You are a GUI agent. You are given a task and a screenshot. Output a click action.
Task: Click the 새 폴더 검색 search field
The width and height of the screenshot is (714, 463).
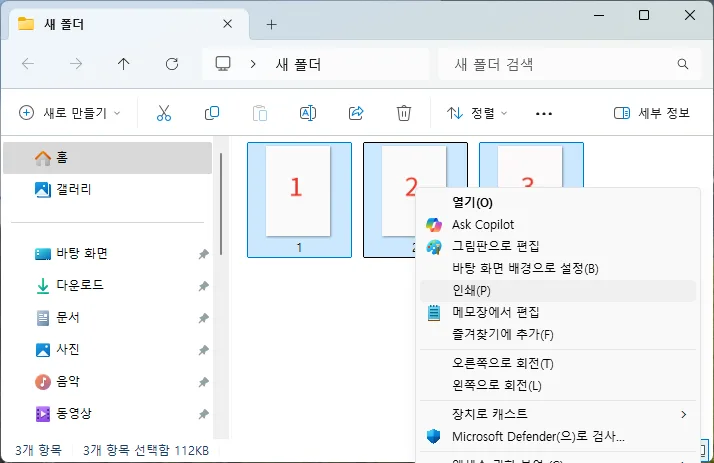(569, 64)
